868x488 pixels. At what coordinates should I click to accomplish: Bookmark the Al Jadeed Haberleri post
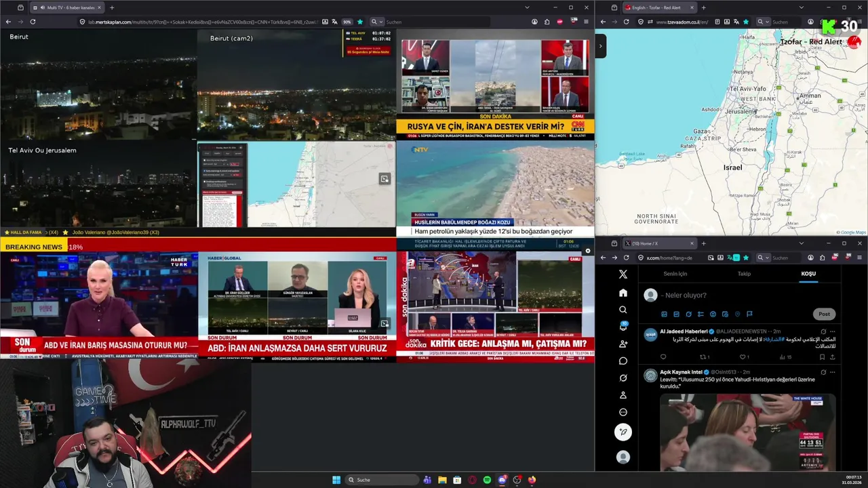[x=822, y=357]
